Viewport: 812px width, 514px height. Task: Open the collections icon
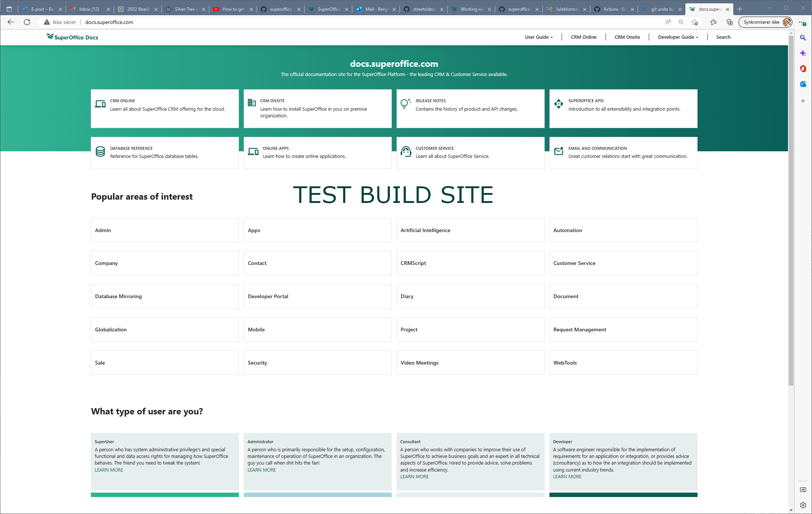pyautogui.click(x=730, y=22)
